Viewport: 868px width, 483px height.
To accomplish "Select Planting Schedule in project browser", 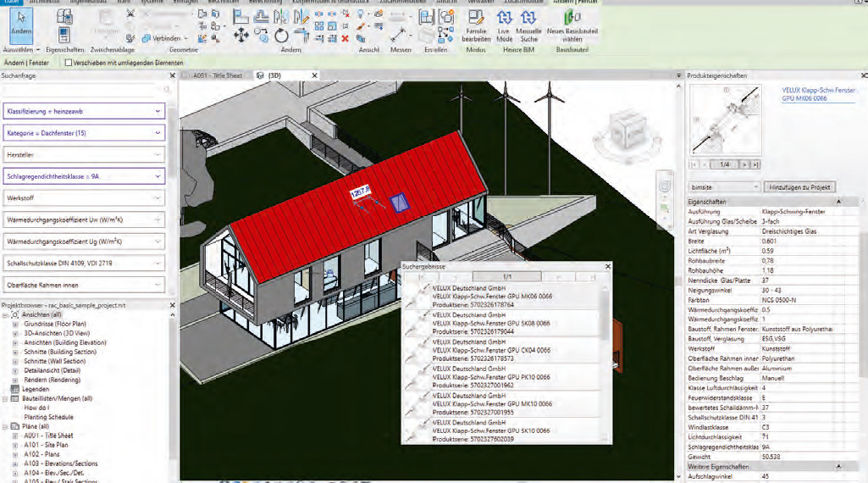I will (49, 417).
